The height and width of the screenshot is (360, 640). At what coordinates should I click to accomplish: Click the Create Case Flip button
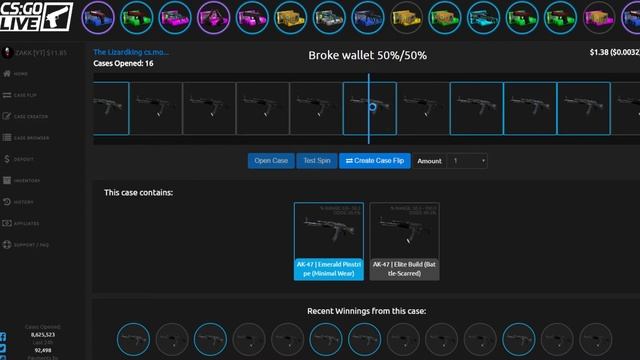[x=375, y=161]
